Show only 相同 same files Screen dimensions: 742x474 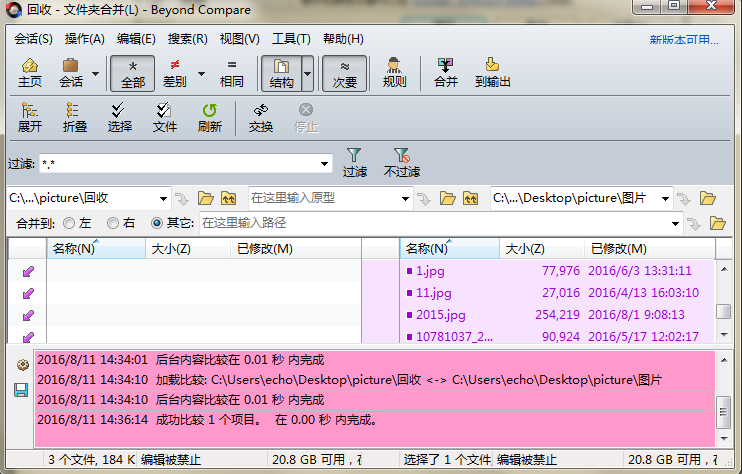click(231, 73)
